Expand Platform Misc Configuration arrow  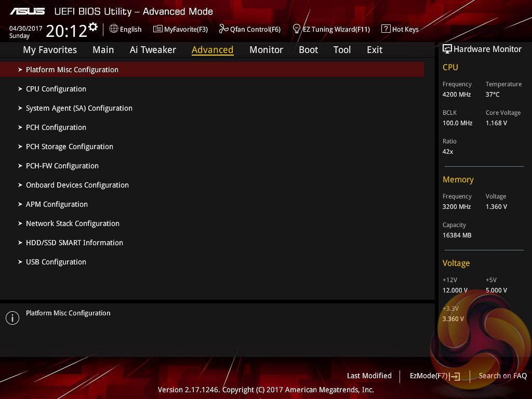[x=20, y=70]
